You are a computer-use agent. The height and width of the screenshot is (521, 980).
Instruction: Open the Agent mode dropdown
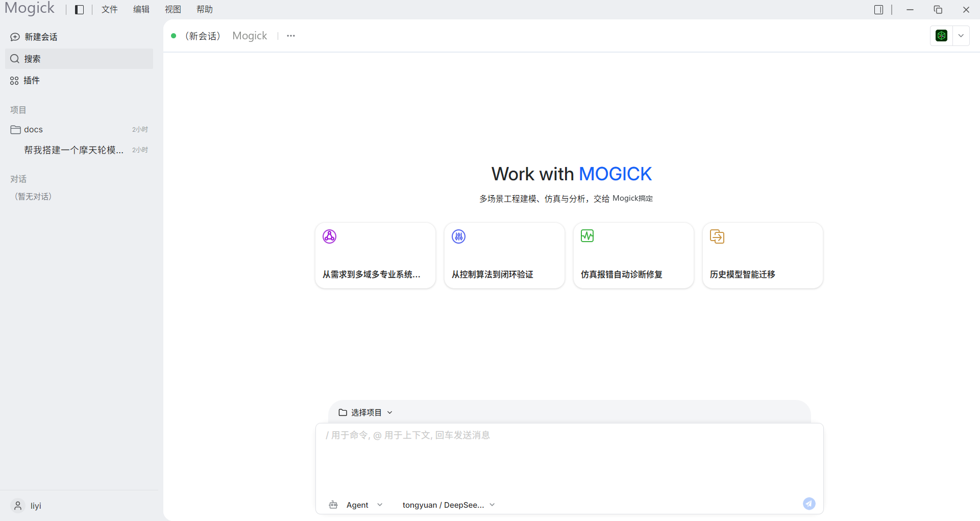[x=364, y=505]
